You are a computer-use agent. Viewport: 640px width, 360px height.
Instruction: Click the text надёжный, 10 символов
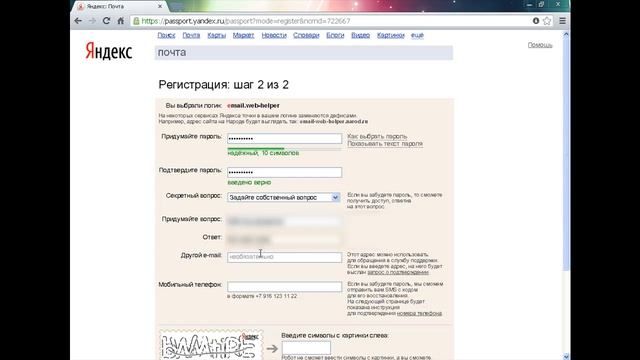point(263,153)
